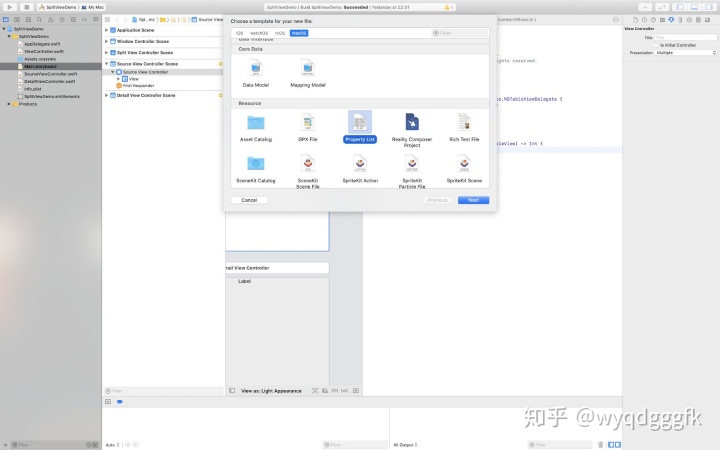Select the Rich Text File template

click(464, 128)
